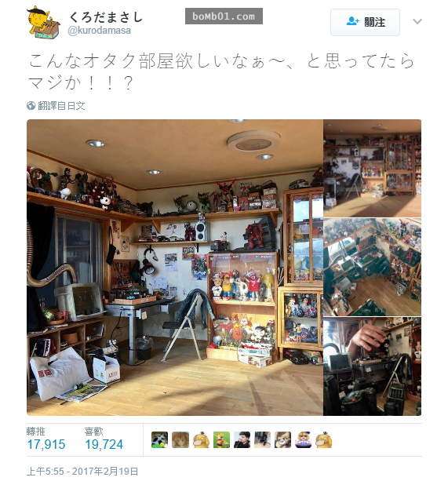Open the top right room thumbnail
This screenshot has height=481, width=448.
coord(372,168)
